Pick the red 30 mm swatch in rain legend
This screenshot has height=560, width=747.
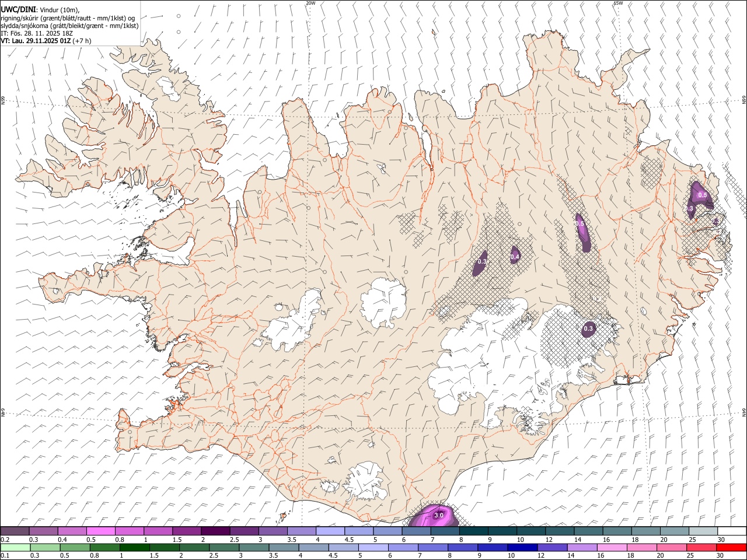pyautogui.click(x=731, y=547)
